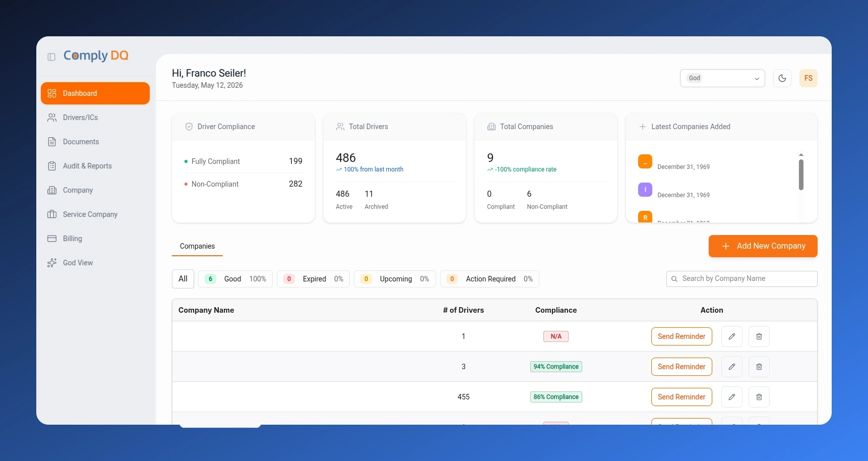868x461 pixels.
Task: Click the Billing card icon
Action: (52, 239)
